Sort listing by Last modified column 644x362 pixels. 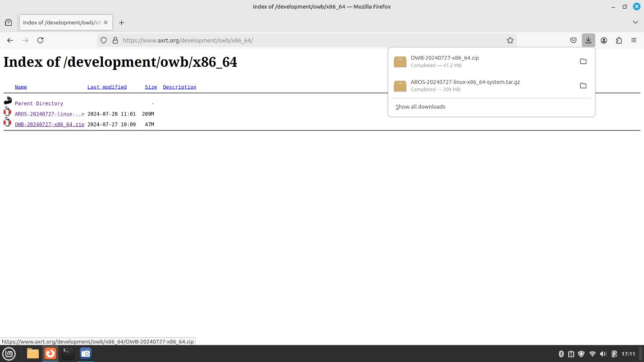(107, 87)
